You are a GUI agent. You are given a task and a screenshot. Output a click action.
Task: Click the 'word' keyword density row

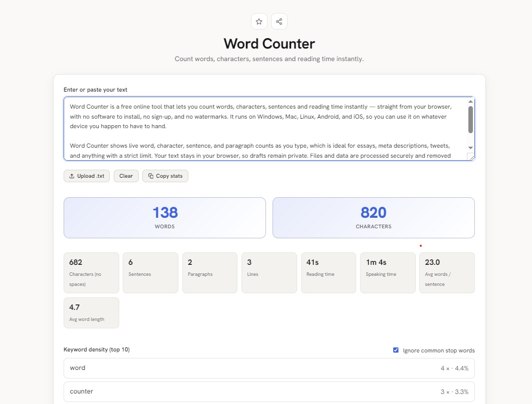pyautogui.click(x=269, y=368)
